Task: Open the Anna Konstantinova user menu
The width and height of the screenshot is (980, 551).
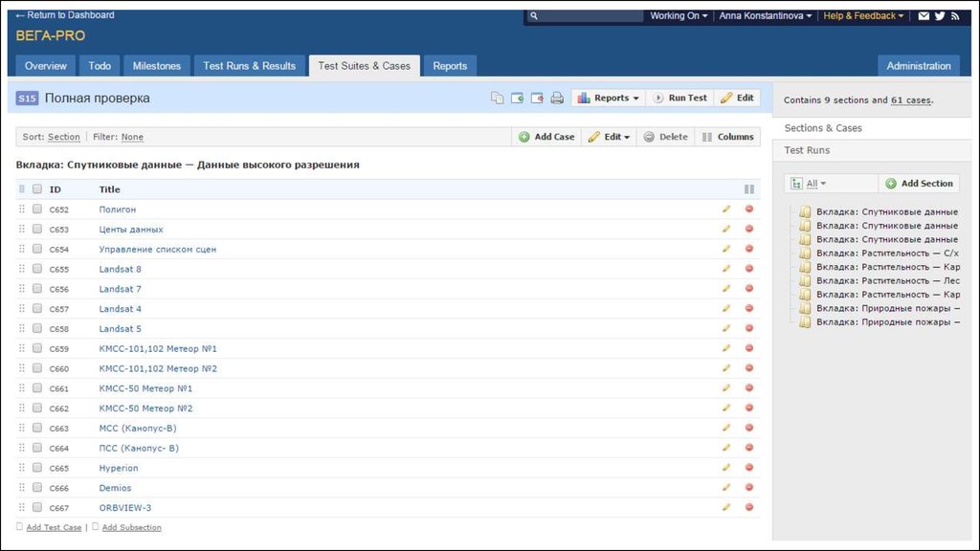Action: pyautogui.click(x=765, y=15)
